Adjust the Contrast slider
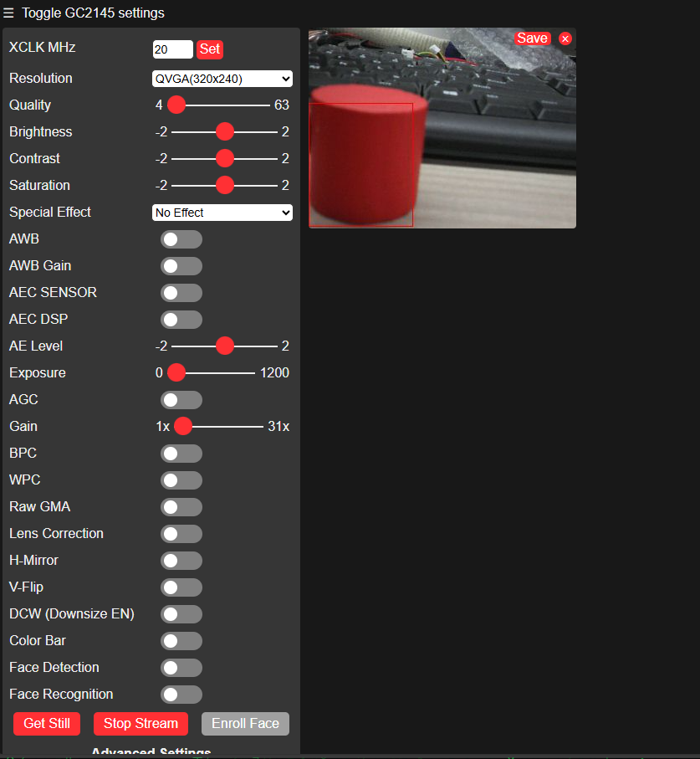This screenshot has width=700, height=759. pos(224,158)
